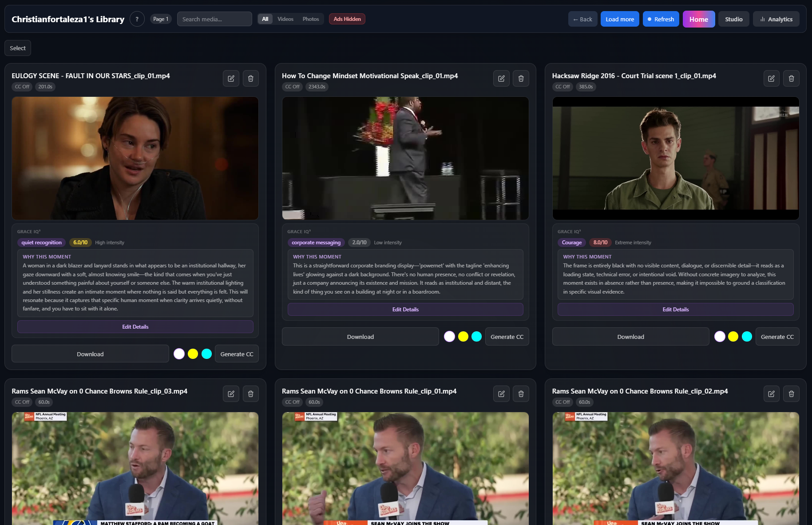Toggle CC Off on How To Change Mindset clip
The image size is (812, 525).
[x=292, y=87]
